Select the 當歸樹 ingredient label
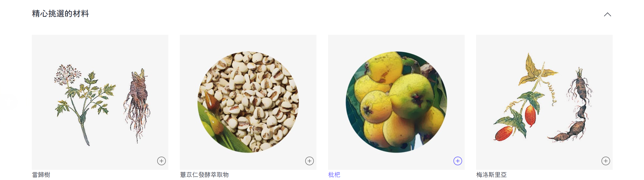644x180 pixels. coord(41,175)
